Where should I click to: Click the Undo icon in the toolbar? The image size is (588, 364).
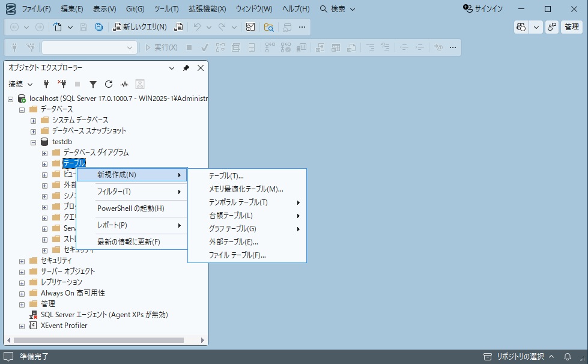pos(197,27)
